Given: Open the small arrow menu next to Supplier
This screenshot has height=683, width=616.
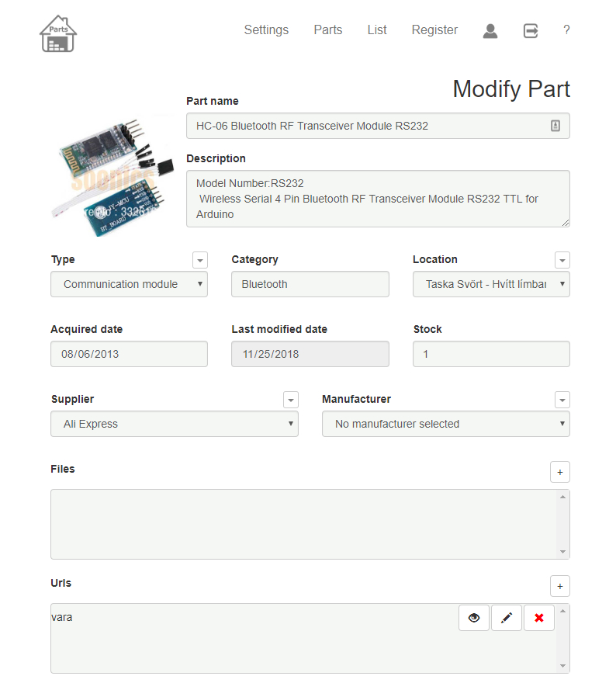Looking at the screenshot, I should click(290, 400).
